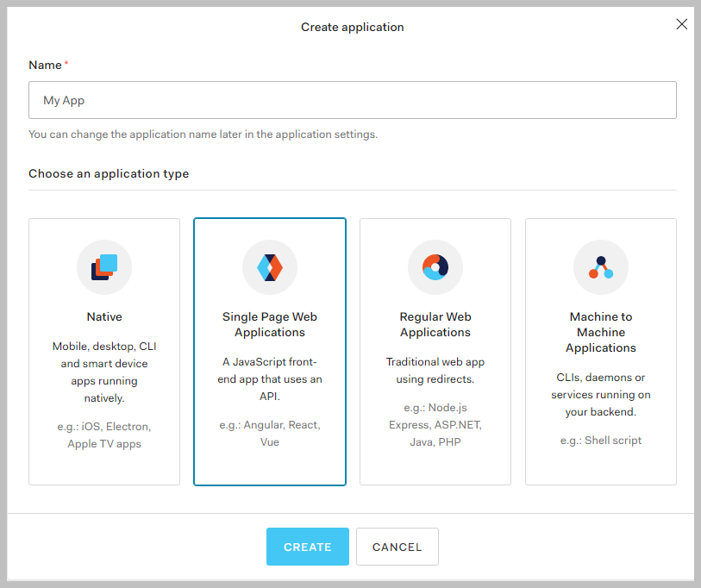Pick the Regular Web Applications title
This screenshot has height=588, width=701.
(435, 324)
